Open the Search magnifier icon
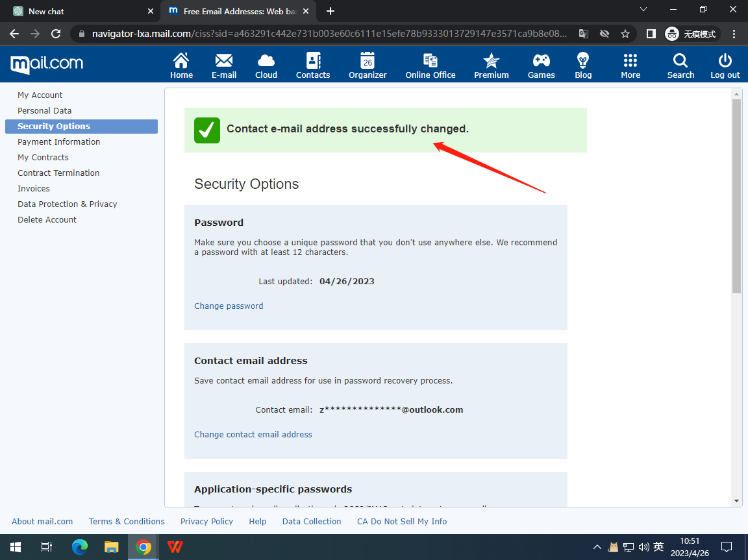The width and height of the screenshot is (748, 560). (x=680, y=62)
